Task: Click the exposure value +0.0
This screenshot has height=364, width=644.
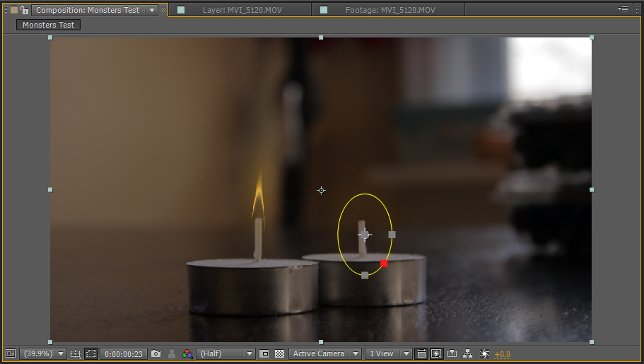Action: 503,354
